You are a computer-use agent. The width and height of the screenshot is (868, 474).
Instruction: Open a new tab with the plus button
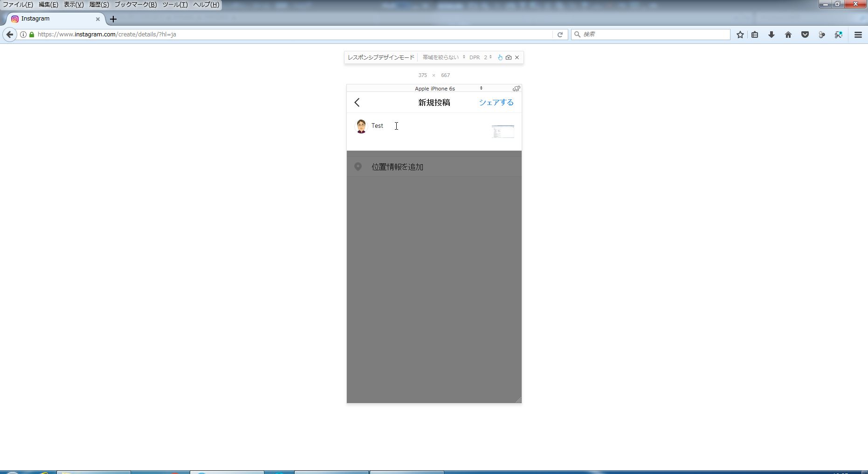(x=113, y=19)
